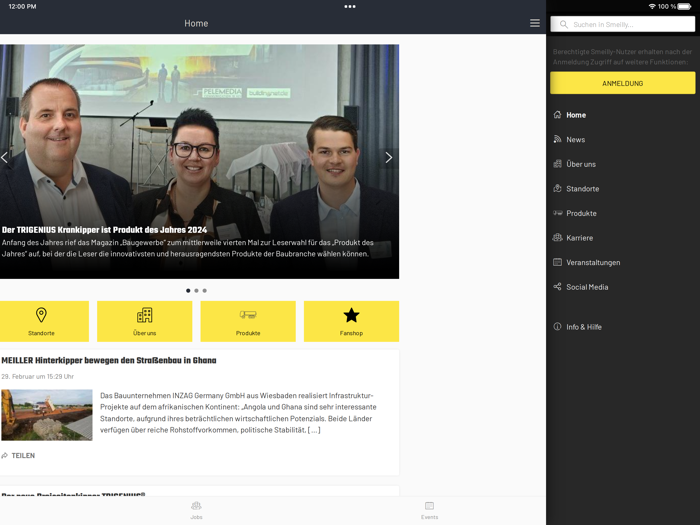Open the yellow Über uns tile
The height and width of the screenshot is (525, 700).
coord(145,321)
